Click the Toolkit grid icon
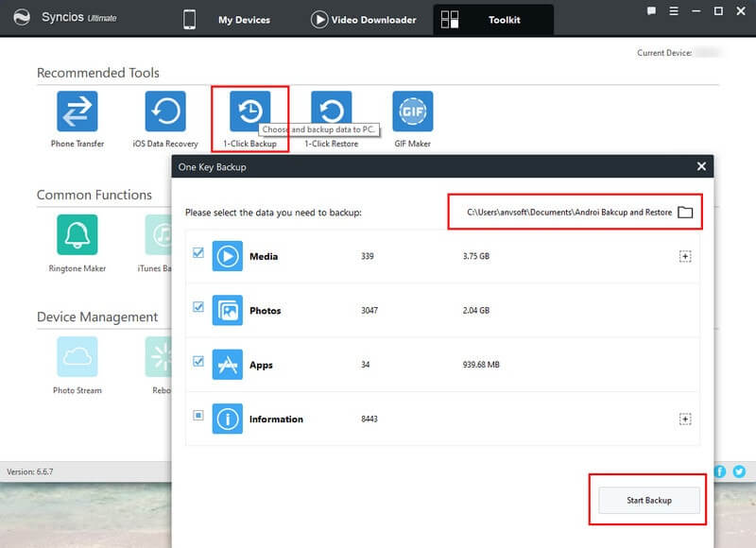756x548 pixels. [450, 19]
